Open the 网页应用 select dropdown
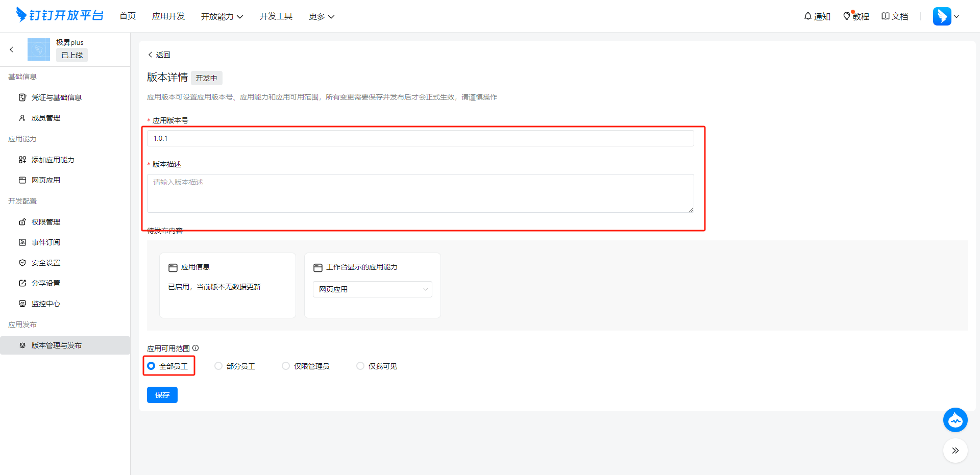This screenshot has width=980, height=475. 373,289
